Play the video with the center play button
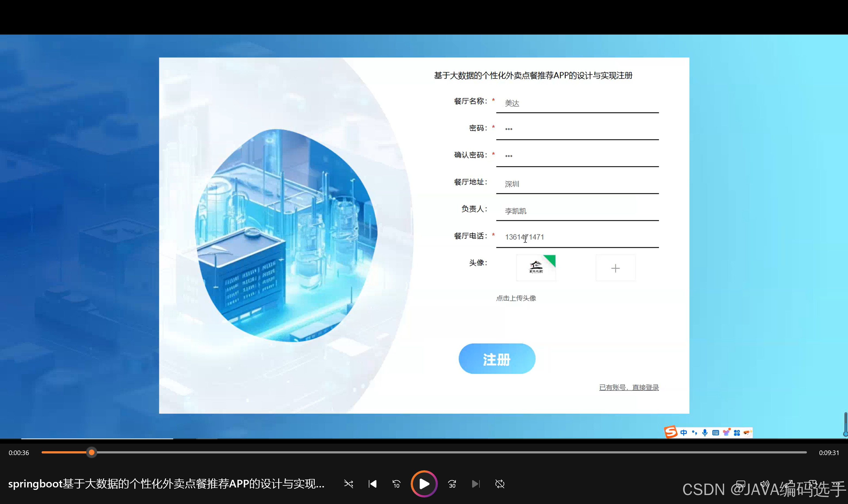This screenshot has width=848, height=504. [x=423, y=484]
